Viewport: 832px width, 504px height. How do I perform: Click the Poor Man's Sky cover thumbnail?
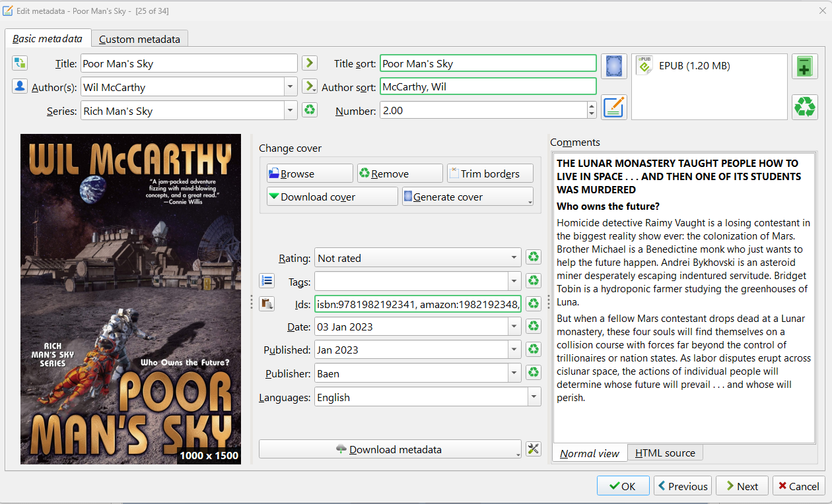131,299
